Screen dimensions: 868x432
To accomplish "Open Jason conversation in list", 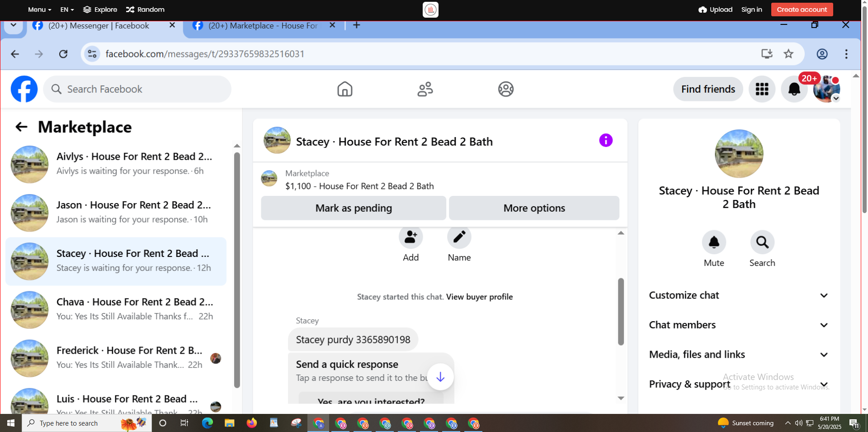I will pyautogui.click(x=116, y=213).
